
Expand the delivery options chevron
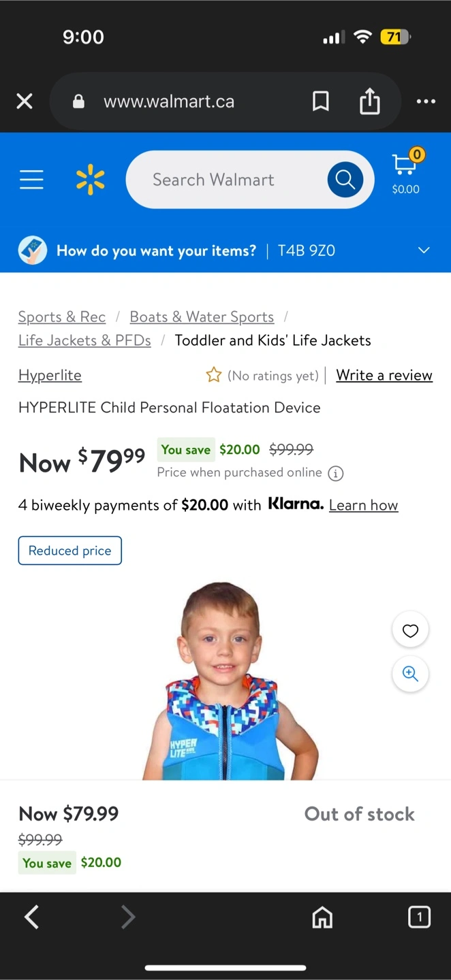(x=424, y=250)
